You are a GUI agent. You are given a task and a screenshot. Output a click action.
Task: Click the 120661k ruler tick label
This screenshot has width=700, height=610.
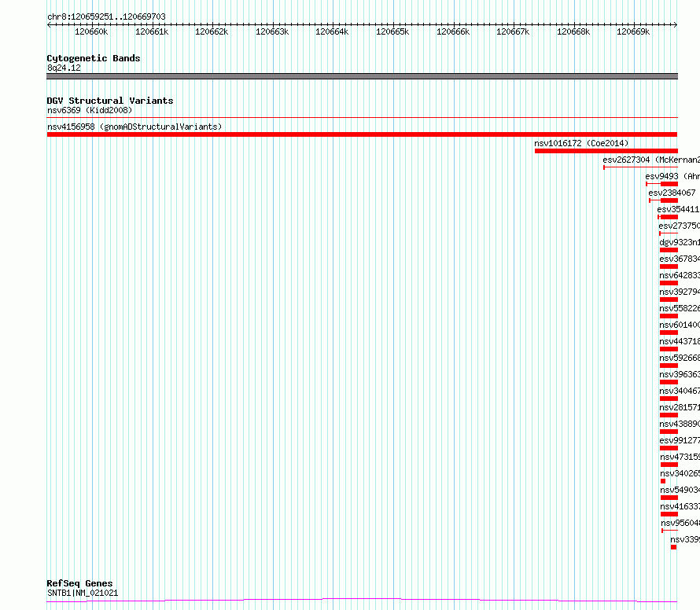152,31
